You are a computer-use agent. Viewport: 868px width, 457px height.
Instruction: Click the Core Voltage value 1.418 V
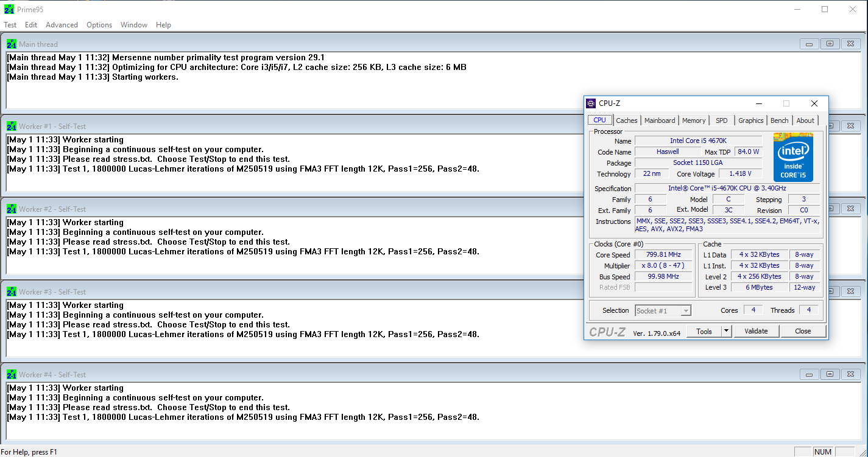[740, 173]
